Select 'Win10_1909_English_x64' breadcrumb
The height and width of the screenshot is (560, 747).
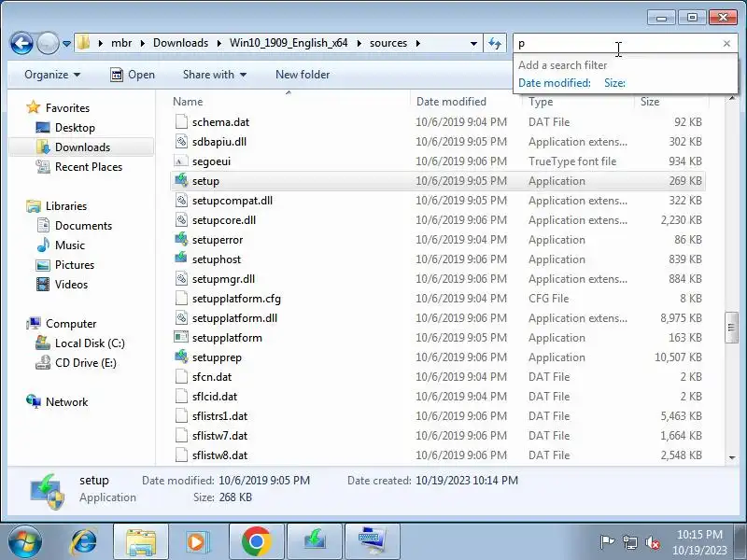pyautogui.click(x=289, y=43)
